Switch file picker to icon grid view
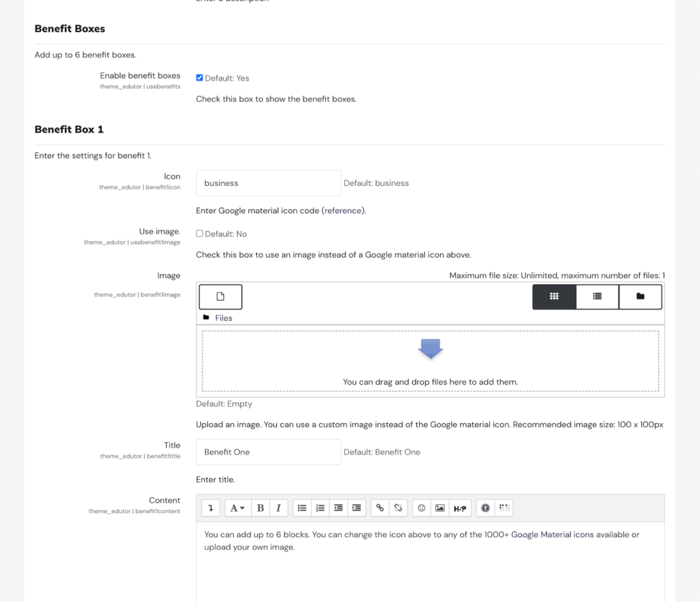Viewport: 700px width, 602px height. (x=554, y=297)
